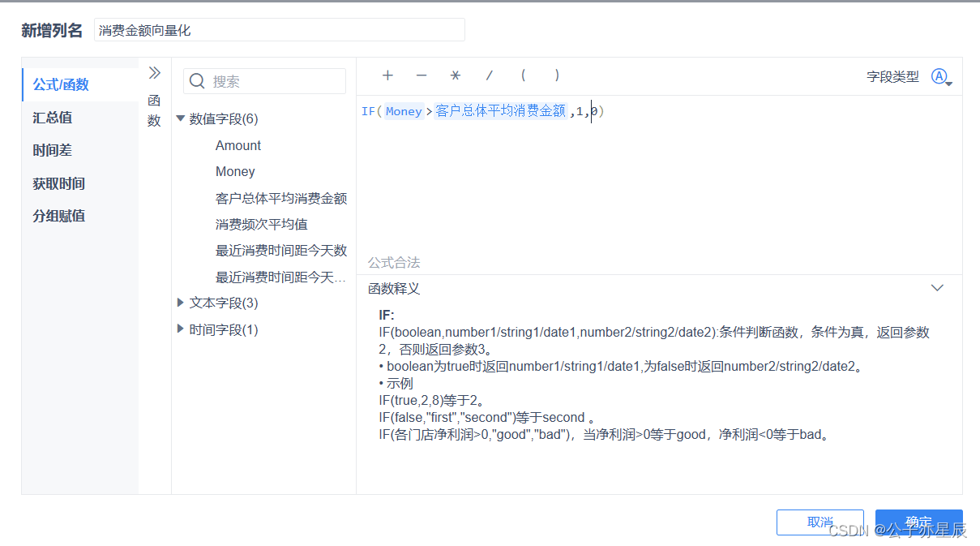Click the minus operator button
This screenshot has height=546, width=980.
(422, 75)
